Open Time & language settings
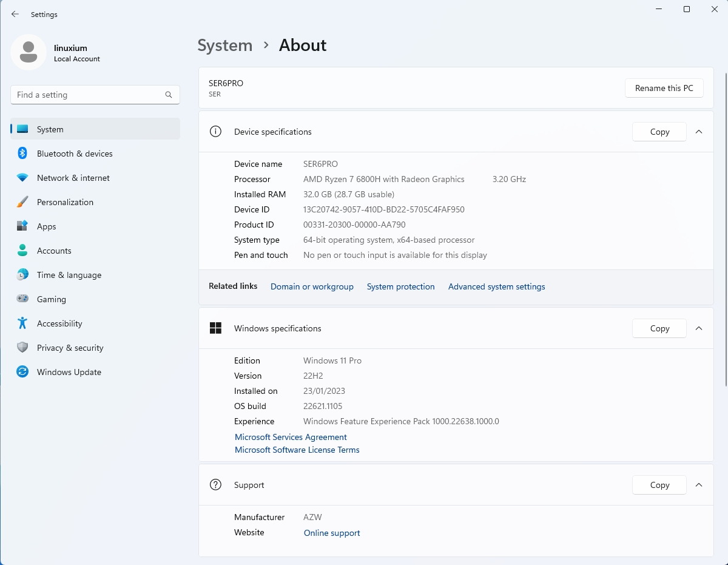This screenshot has width=728, height=565. pyautogui.click(x=95, y=275)
